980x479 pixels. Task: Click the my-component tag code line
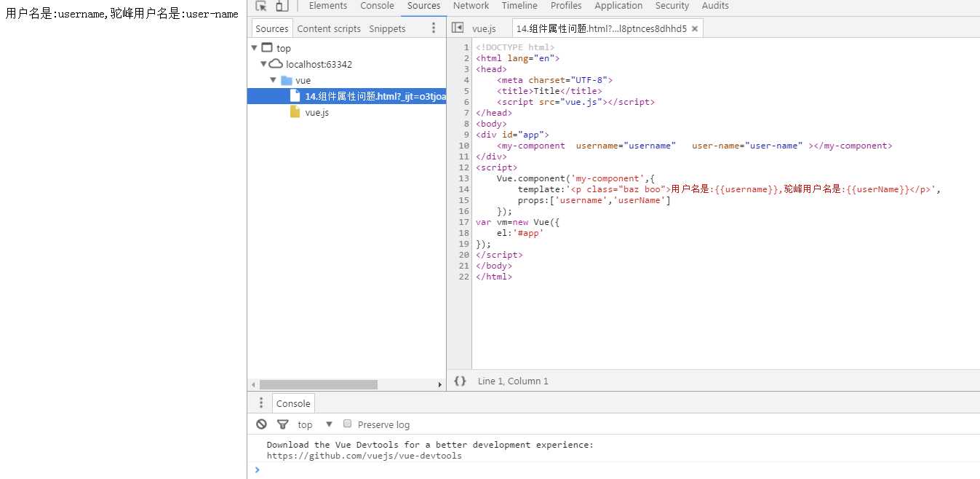694,146
